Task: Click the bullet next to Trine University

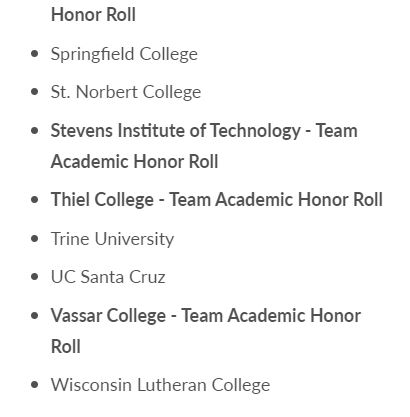Action: click(34, 239)
